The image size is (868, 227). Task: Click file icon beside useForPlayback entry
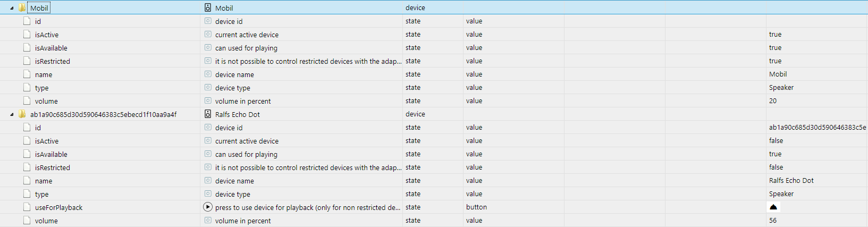[x=27, y=207]
